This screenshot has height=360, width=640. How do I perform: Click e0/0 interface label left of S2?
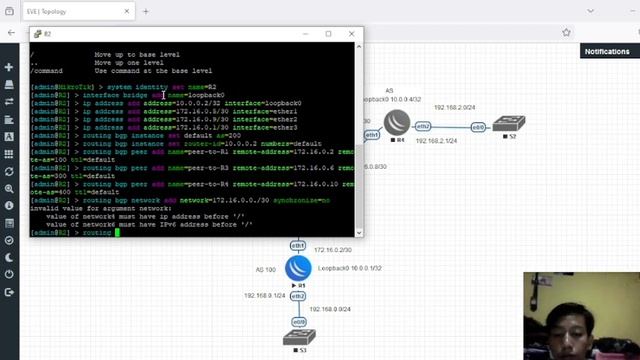[x=478, y=127]
